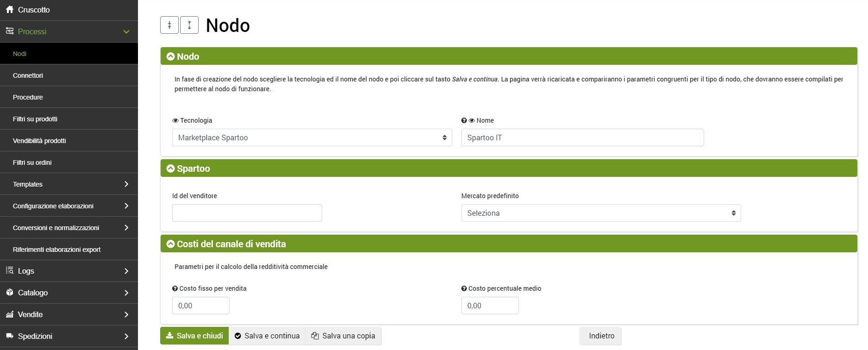The image size is (868, 350).
Task: Collapse the Spartoo section header
Action: 171,169
